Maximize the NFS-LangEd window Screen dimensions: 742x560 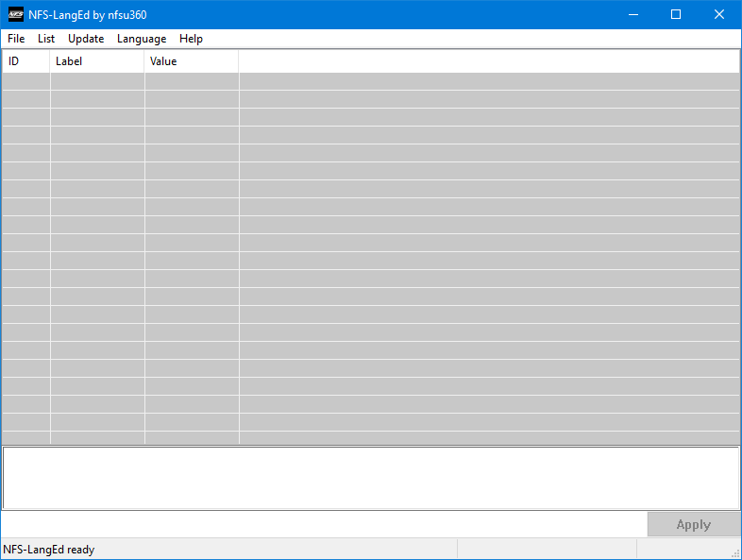pyautogui.click(x=676, y=14)
